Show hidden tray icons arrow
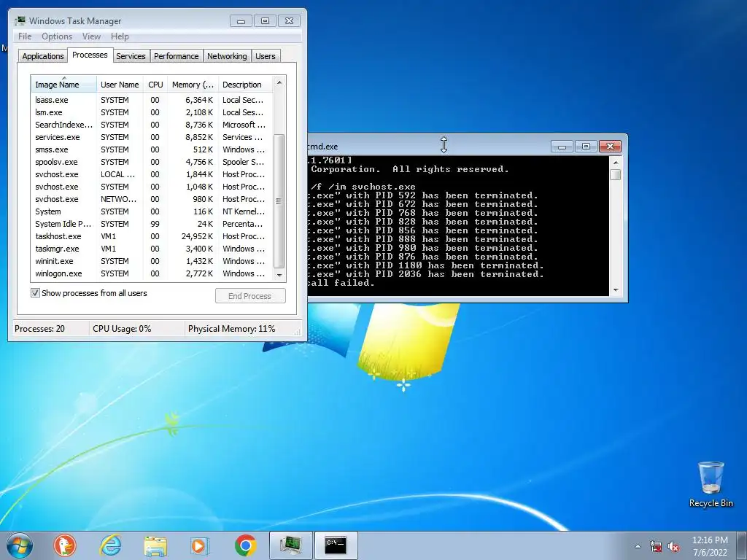 tap(638, 547)
